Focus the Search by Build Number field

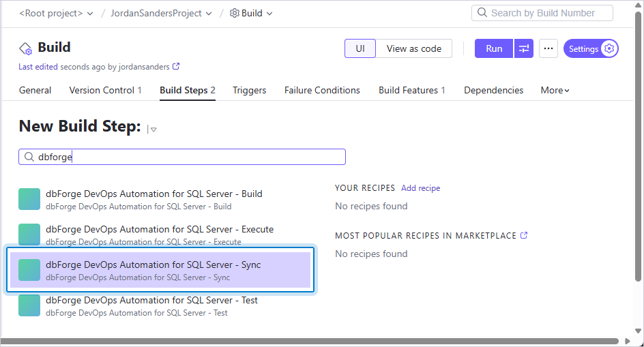(542, 13)
